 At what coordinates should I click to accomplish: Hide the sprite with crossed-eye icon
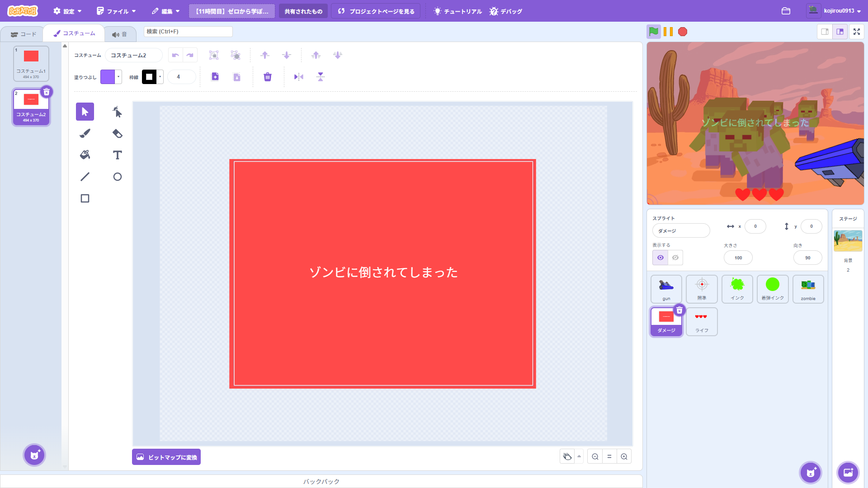tap(675, 258)
